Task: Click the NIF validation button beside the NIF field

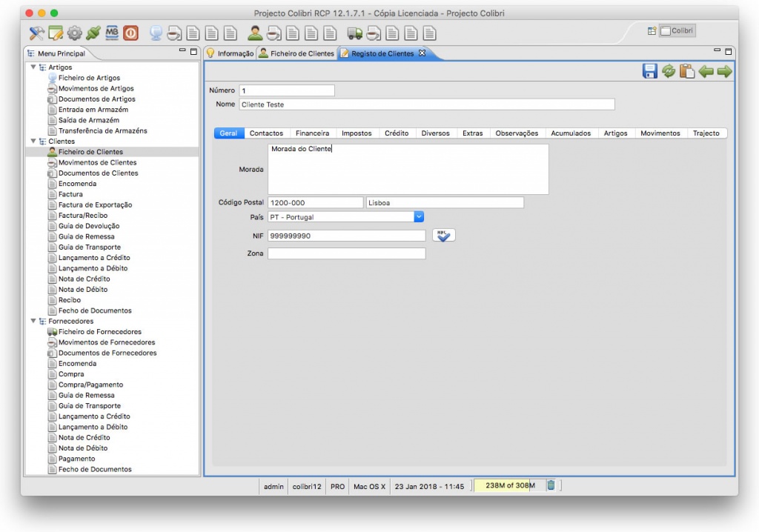Action: (x=443, y=234)
